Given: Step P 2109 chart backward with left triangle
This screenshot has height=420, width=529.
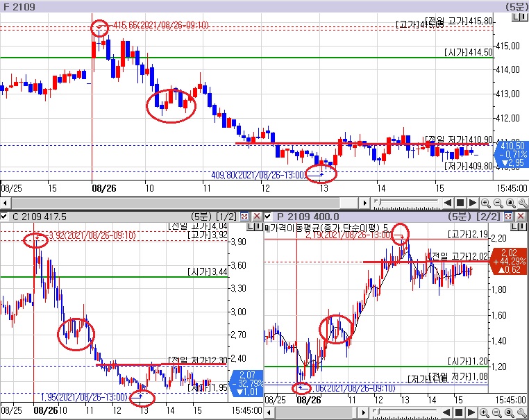Looking at the screenshot, I should click(x=446, y=412).
